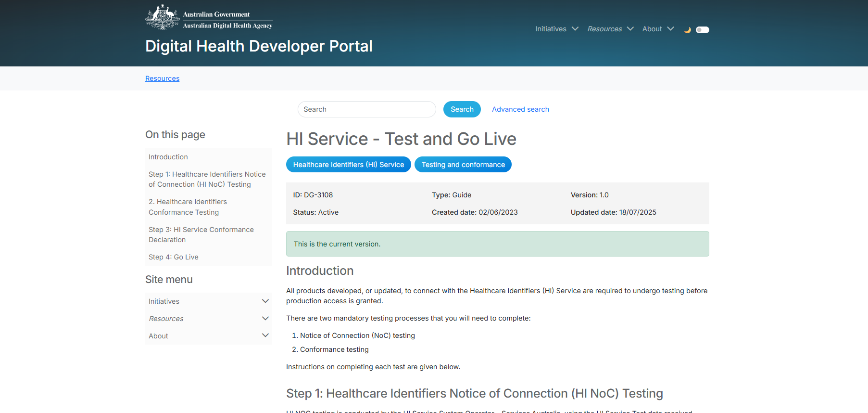Viewport: 868px width, 413px height.
Task: Select the Healthcare Identifiers (HI) Service tag
Action: coord(349,165)
